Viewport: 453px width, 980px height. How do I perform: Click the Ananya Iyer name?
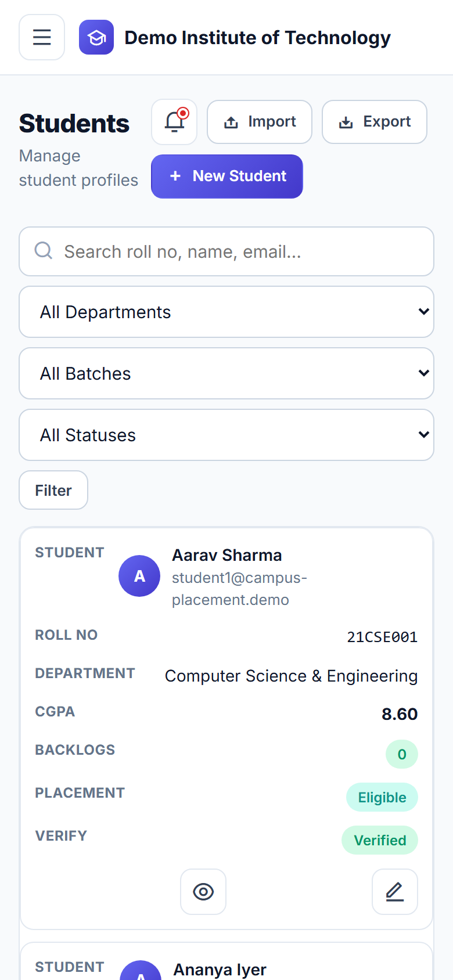[x=220, y=970]
